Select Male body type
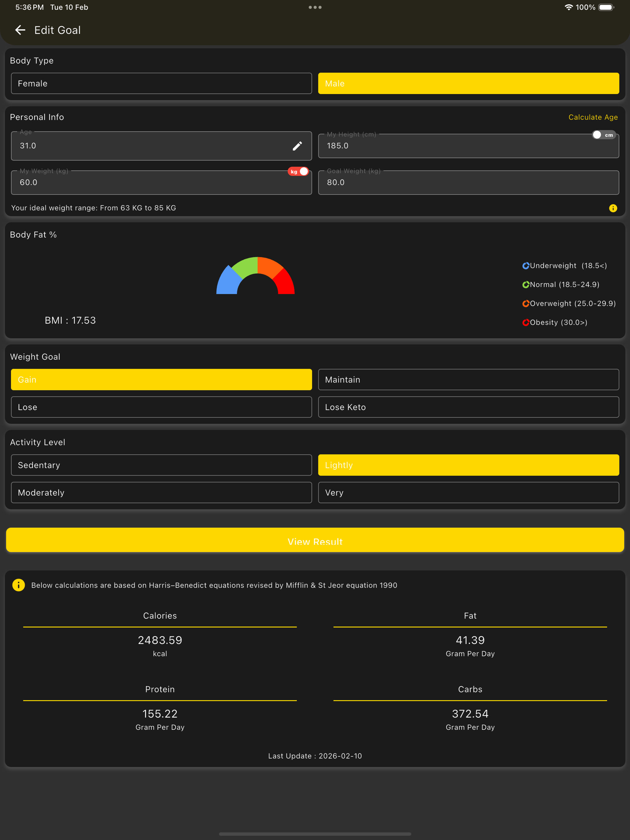This screenshot has width=630, height=840. [469, 84]
